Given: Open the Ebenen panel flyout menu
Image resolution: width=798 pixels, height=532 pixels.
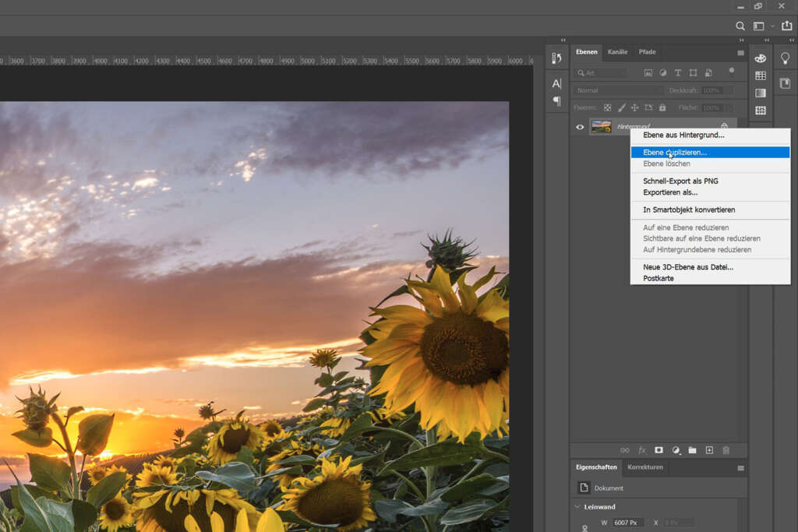Looking at the screenshot, I should coord(740,53).
